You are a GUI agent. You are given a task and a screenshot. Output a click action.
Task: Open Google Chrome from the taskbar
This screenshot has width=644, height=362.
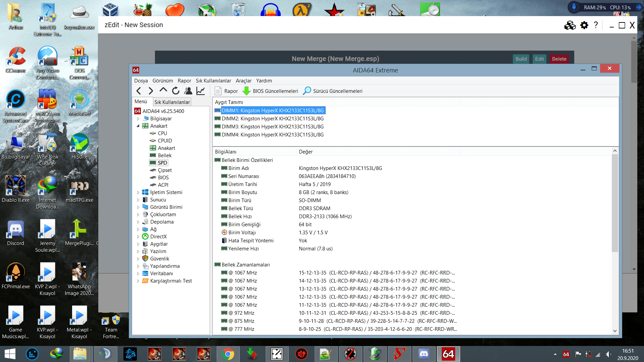(228, 354)
